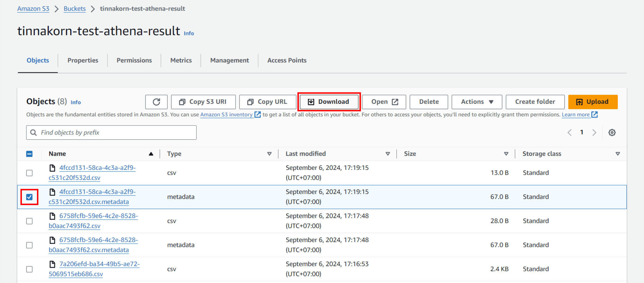
Task: Select checkbox for 7a206efd csv file
Action: 29,269
